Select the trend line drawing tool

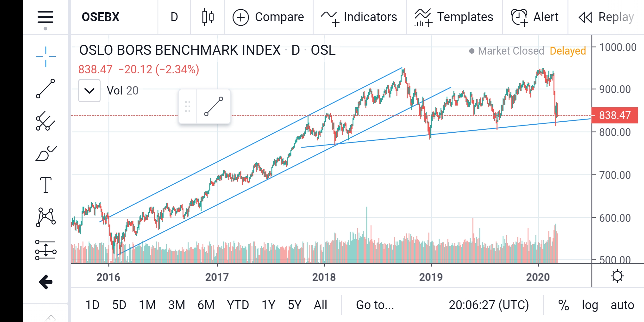pos(46,89)
